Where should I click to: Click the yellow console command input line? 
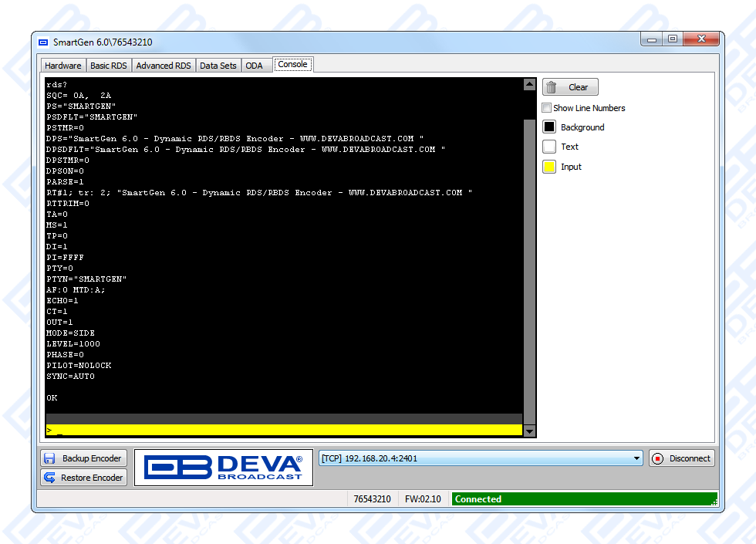coord(284,430)
